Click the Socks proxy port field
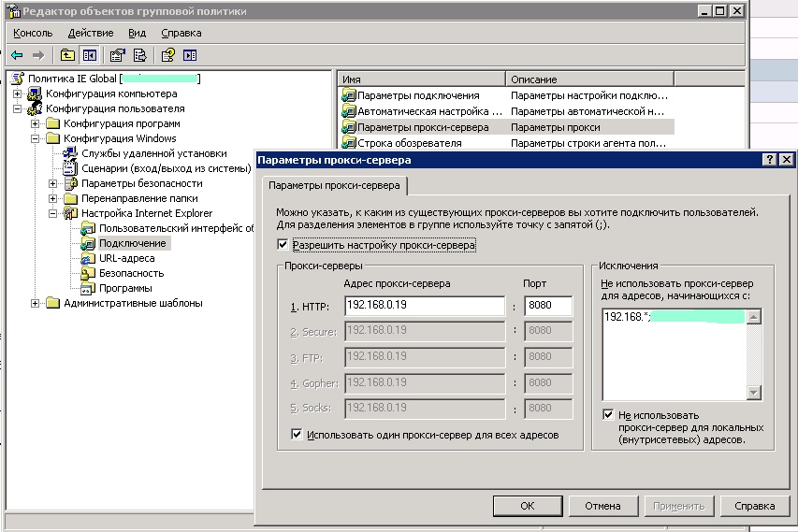Viewport: 798px width, 532px height. coord(548,409)
